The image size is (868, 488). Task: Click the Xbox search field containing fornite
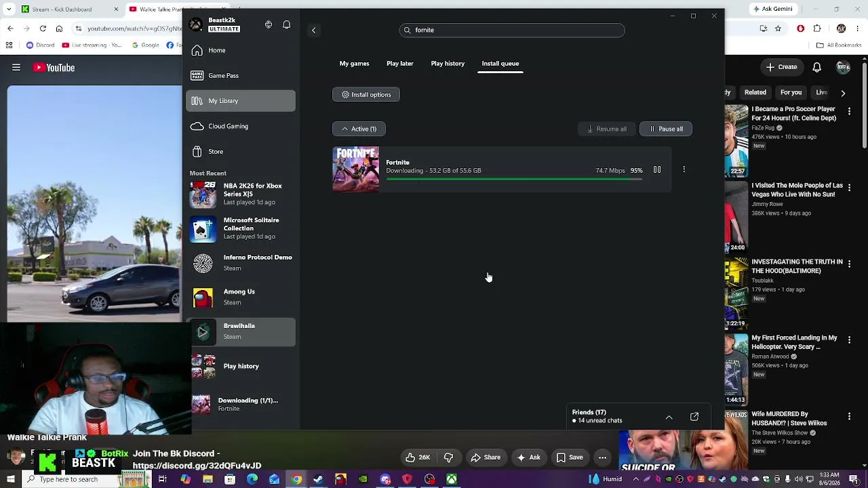(x=512, y=30)
